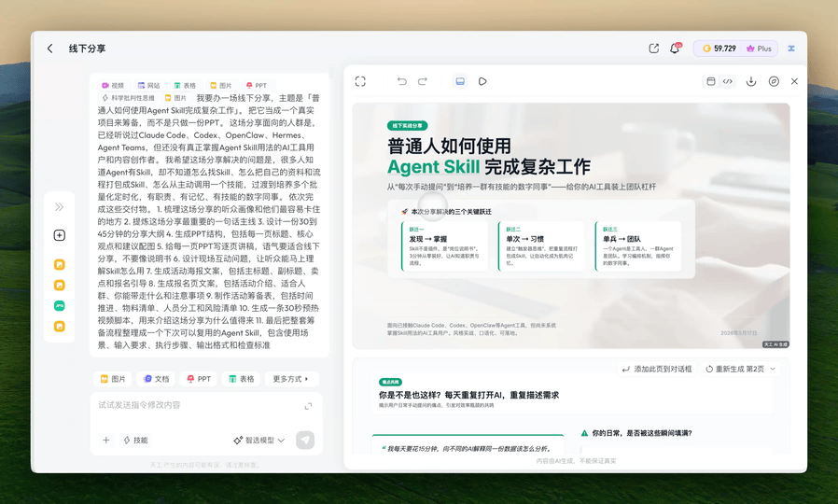Viewport: 838px width, 504px height.
Task: Play the presentation slideshow
Action: pyautogui.click(x=482, y=81)
